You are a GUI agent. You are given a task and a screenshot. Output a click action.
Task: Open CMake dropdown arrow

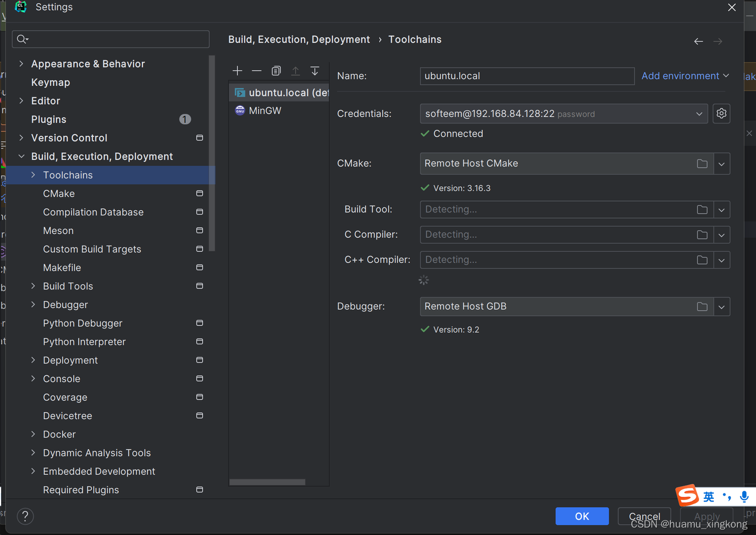point(721,164)
